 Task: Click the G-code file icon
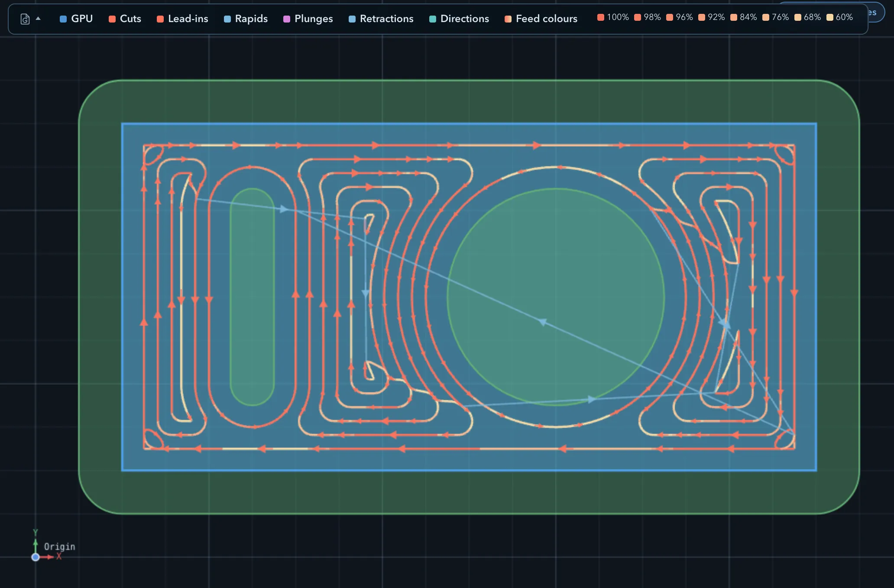point(25,19)
